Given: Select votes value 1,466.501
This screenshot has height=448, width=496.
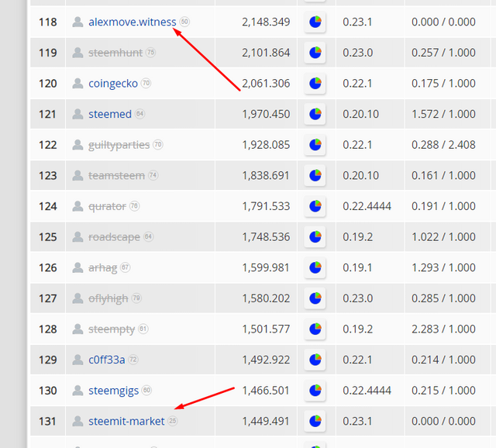Looking at the screenshot, I should tap(266, 391).
